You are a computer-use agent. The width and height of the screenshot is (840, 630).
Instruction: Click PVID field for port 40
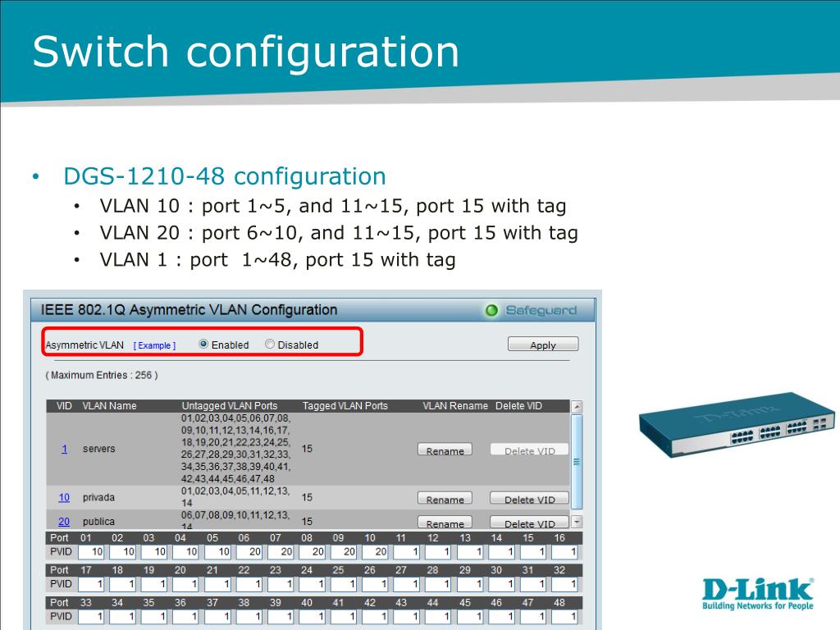[312, 617]
